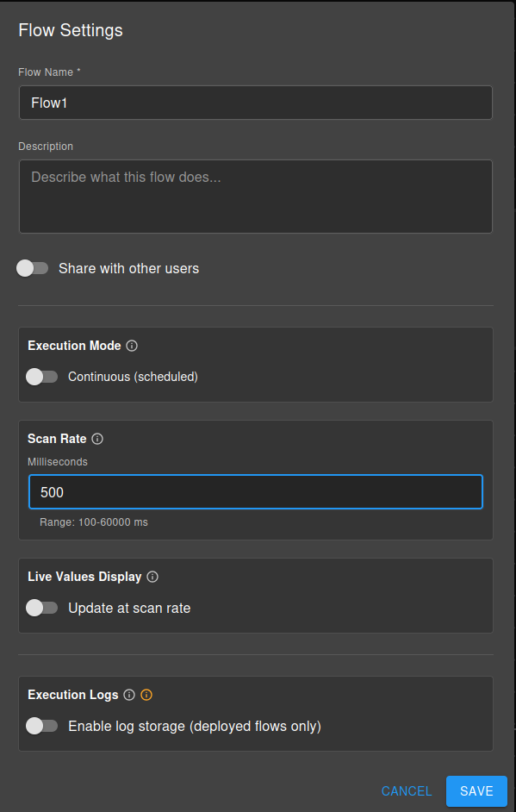Image resolution: width=516 pixels, height=812 pixels.
Task: Enable Continuous (scheduled) execution mode
Action: (x=42, y=377)
